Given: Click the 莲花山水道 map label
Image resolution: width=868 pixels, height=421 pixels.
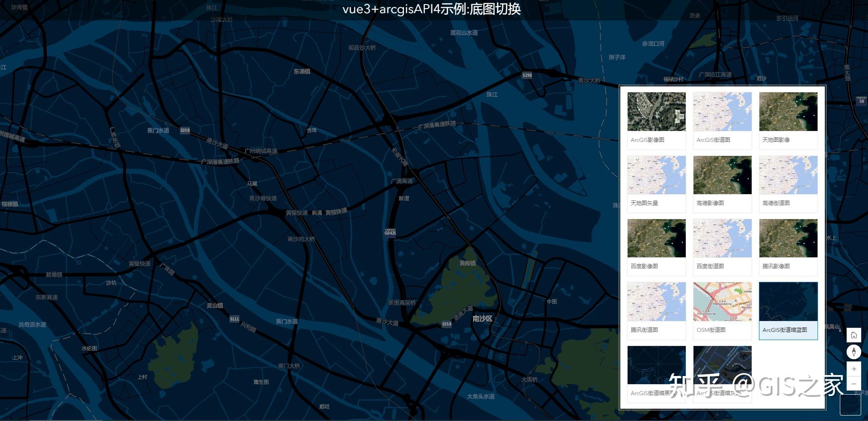Looking at the screenshot, I should (x=464, y=33).
